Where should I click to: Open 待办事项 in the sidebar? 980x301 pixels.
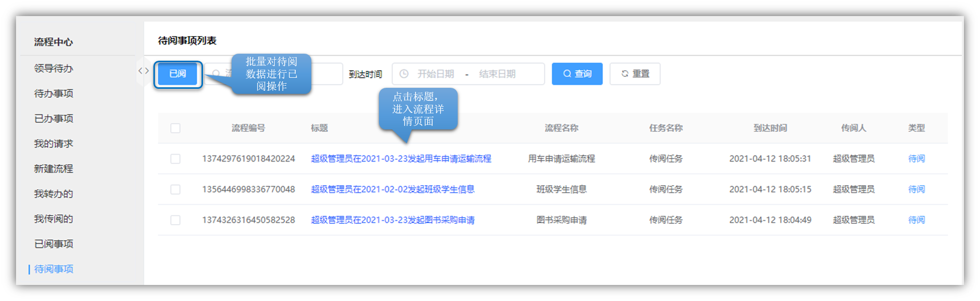click(x=54, y=93)
